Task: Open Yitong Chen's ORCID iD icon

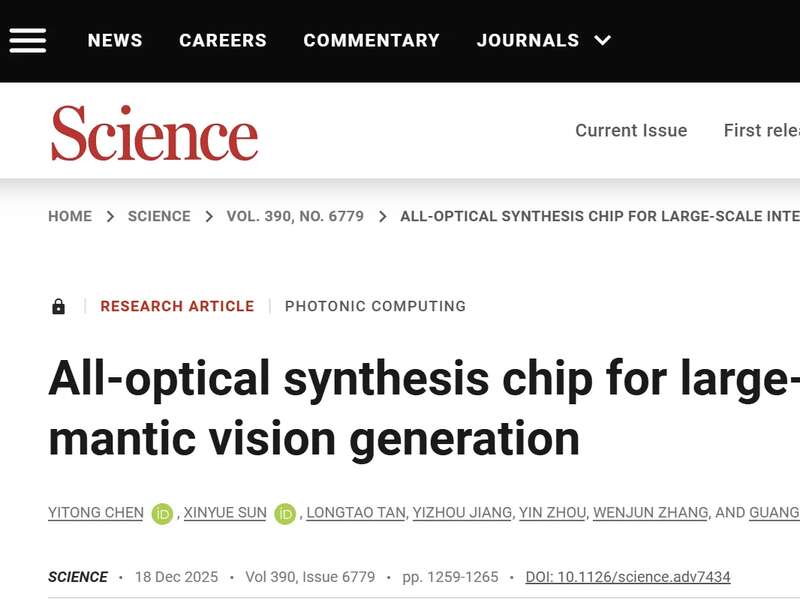Action: point(162,514)
